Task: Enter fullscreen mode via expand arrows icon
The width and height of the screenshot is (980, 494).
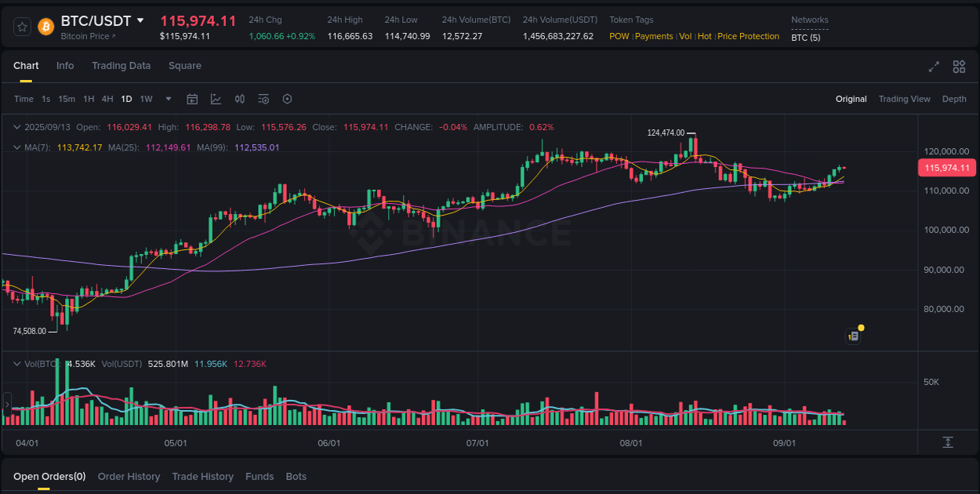Action: pos(933,67)
